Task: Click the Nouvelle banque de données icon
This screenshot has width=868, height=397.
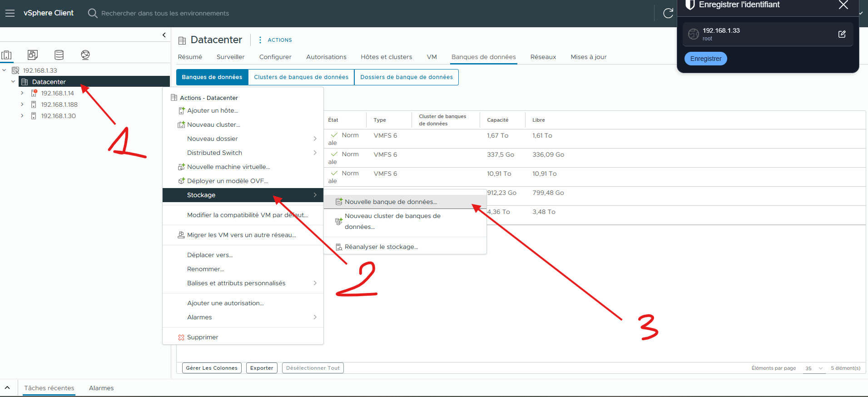Action: (x=339, y=202)
